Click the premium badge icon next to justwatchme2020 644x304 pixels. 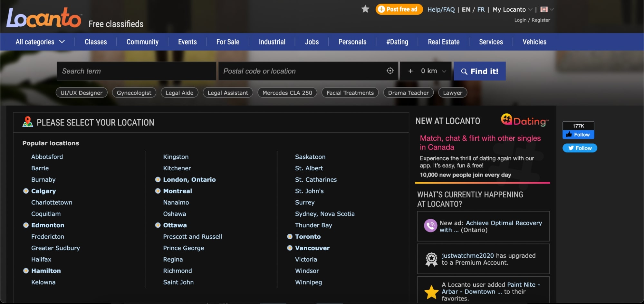(431, 259)
